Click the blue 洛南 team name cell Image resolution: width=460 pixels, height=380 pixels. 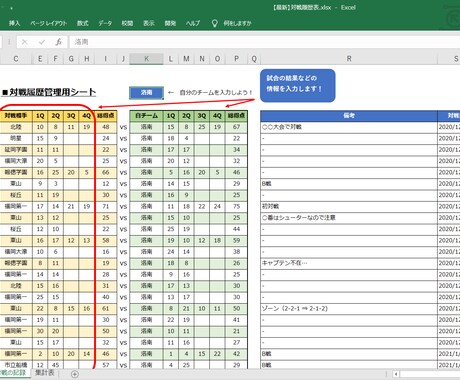[x=146, y=93]
